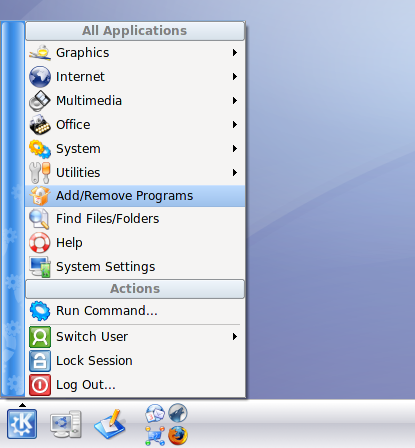Click the Internet globe icon

(x=40, y=77)
